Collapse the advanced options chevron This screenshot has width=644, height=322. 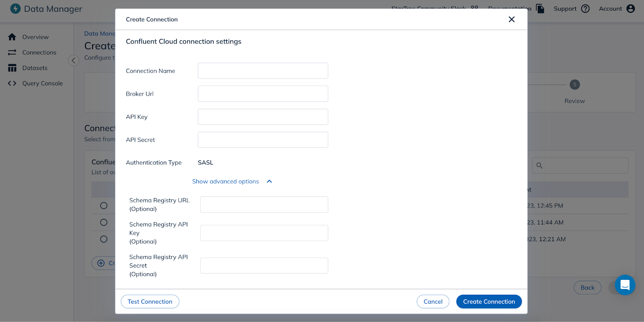(269, 181)
